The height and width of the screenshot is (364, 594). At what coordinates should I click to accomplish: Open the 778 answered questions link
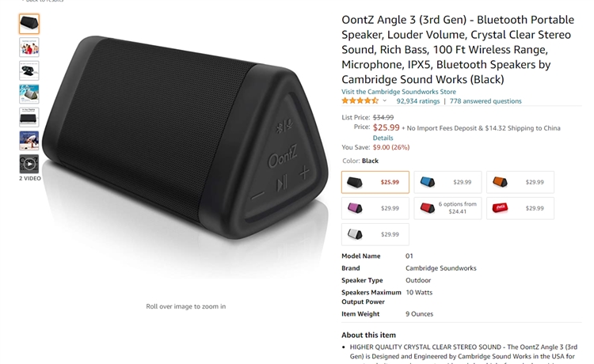[x=485, y=101]
